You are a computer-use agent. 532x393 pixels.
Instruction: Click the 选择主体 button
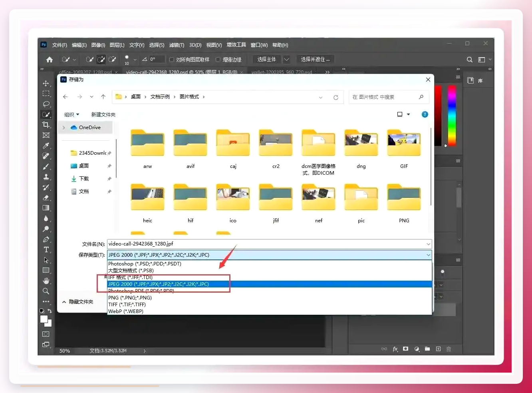[266, 60]
